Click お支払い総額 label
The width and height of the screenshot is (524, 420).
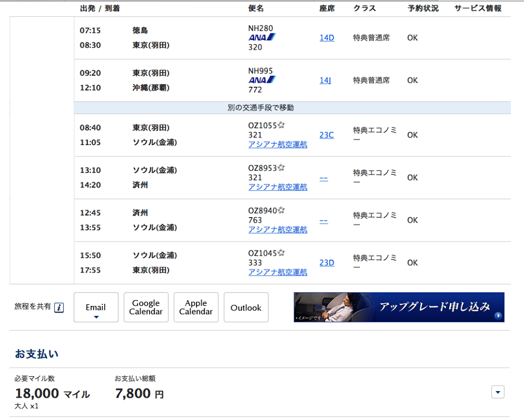135,379
